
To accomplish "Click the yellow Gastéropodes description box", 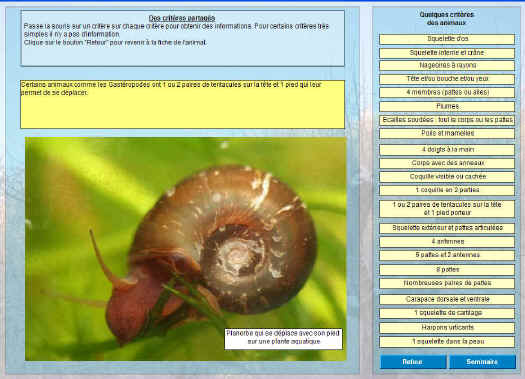I will (x=182, y=104).
